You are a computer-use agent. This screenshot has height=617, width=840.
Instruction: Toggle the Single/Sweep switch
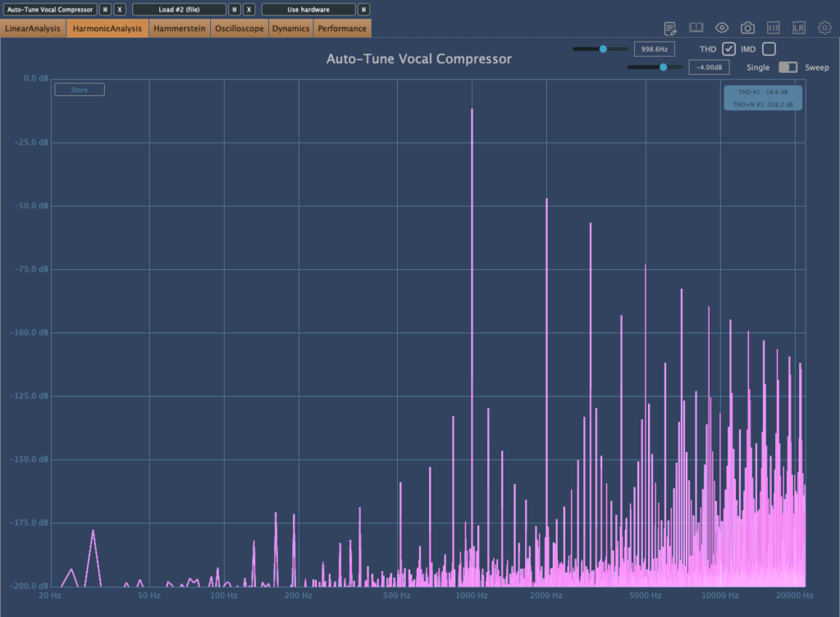(x=787, y=67)
